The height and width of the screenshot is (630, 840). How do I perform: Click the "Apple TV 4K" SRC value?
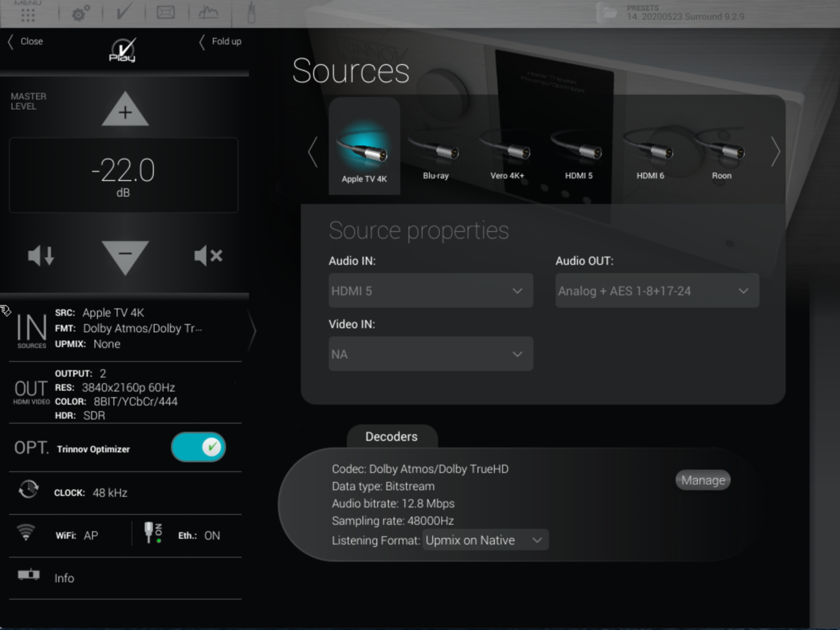113,313
